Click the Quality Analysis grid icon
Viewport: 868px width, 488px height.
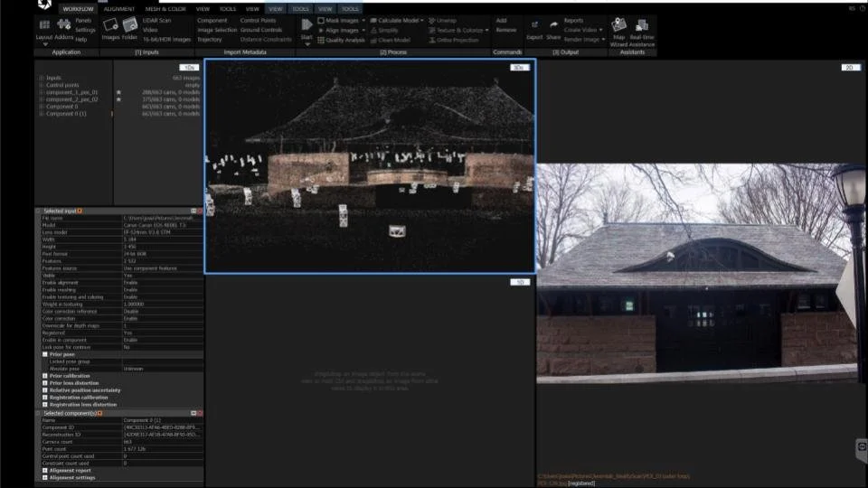[x=320, y=40]
